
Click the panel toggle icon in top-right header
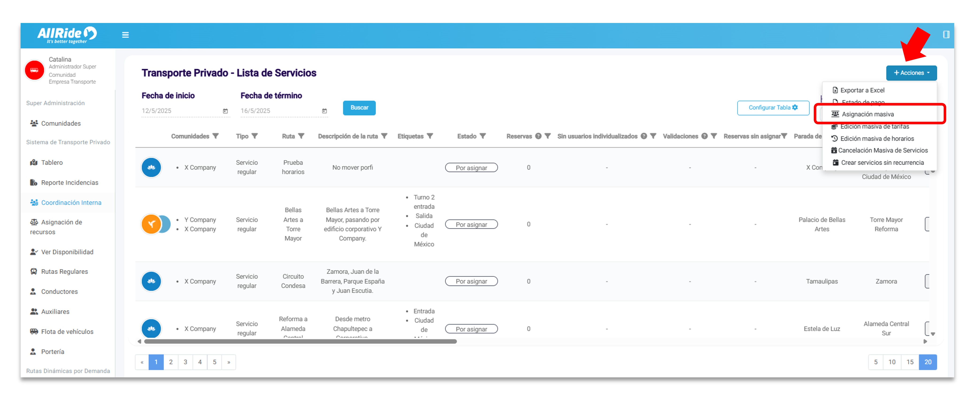tap(946, 35)
